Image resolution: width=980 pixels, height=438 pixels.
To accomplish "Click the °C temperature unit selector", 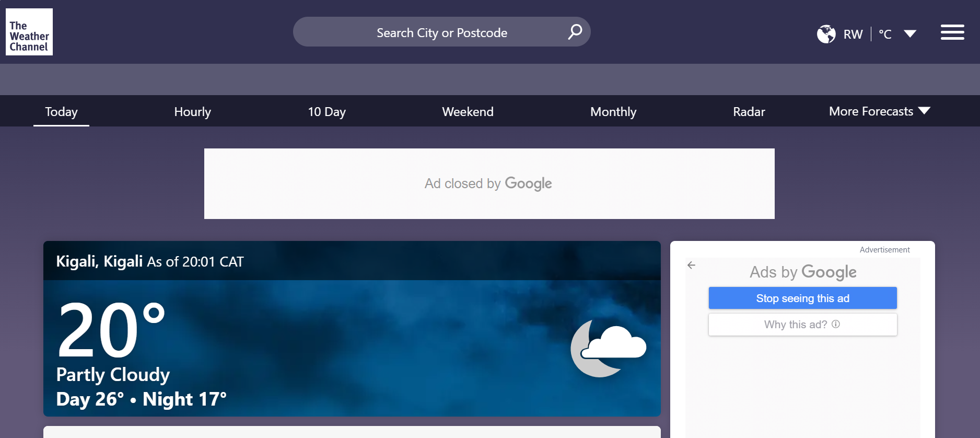I will [885, 34].
